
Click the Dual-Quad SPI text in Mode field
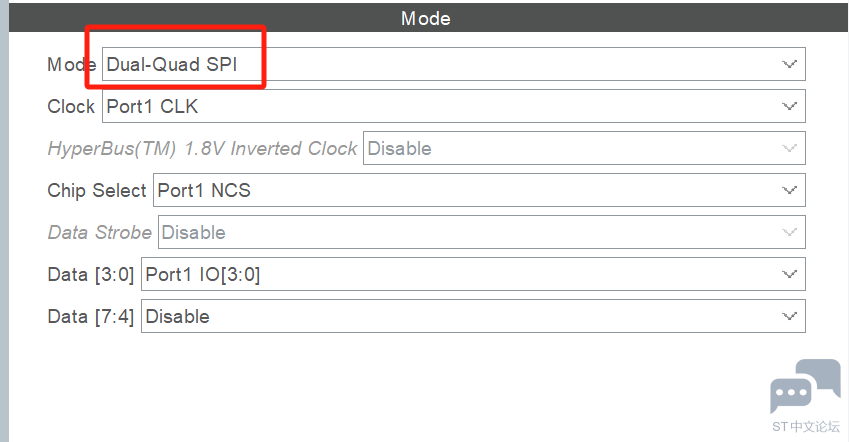click(172, 64)
